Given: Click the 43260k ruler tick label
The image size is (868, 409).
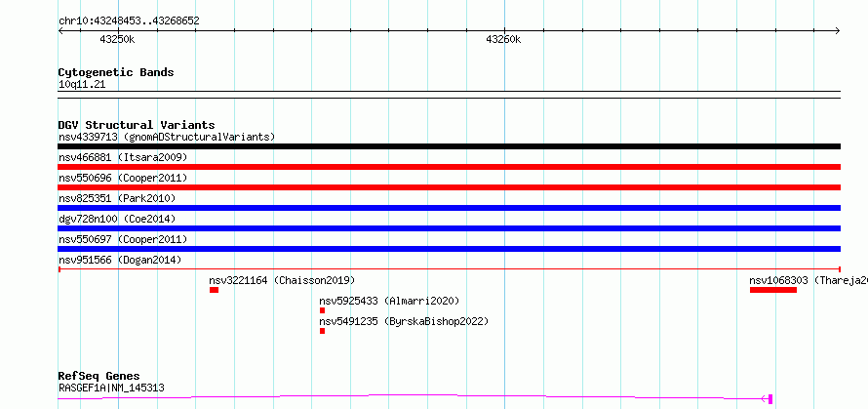Looking at the screenshot, I should 504,39.
